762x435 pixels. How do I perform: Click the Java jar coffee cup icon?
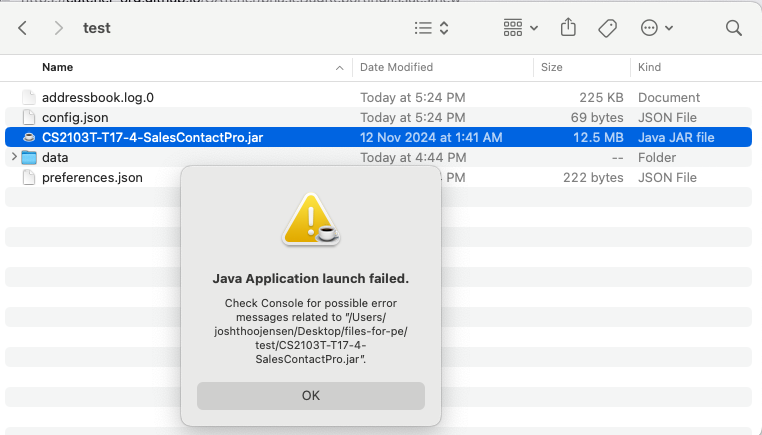(x=29, y=138)
